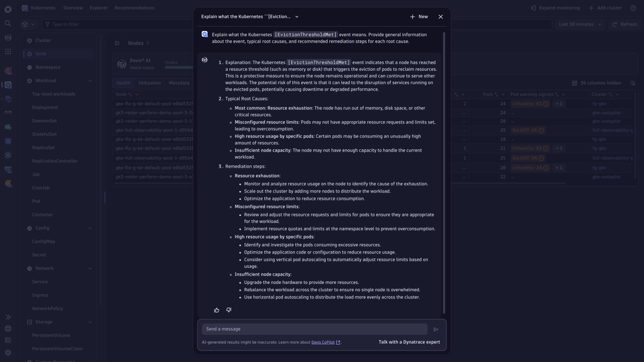
Task: Click the user account icon at bottom-left
Action: (8, 352)
